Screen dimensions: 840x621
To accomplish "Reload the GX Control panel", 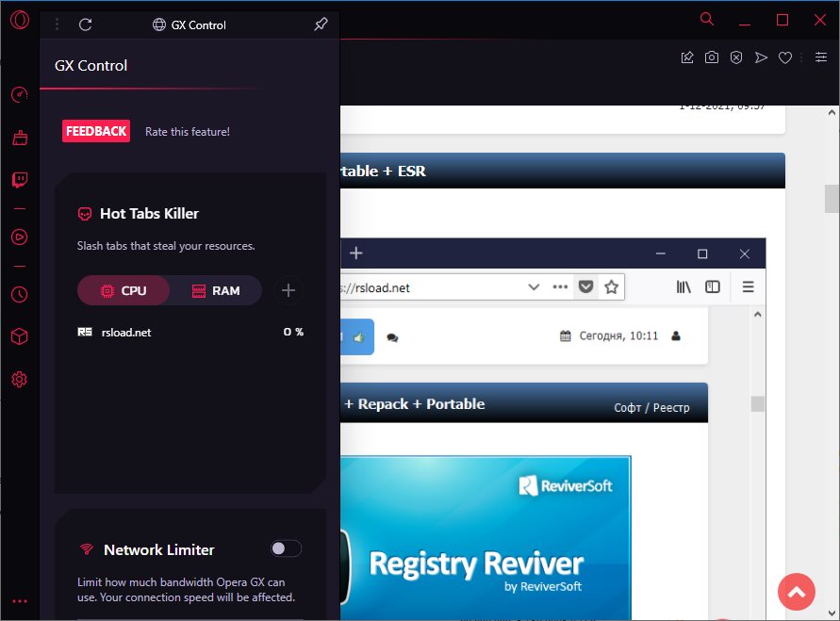I will [85, 25].
